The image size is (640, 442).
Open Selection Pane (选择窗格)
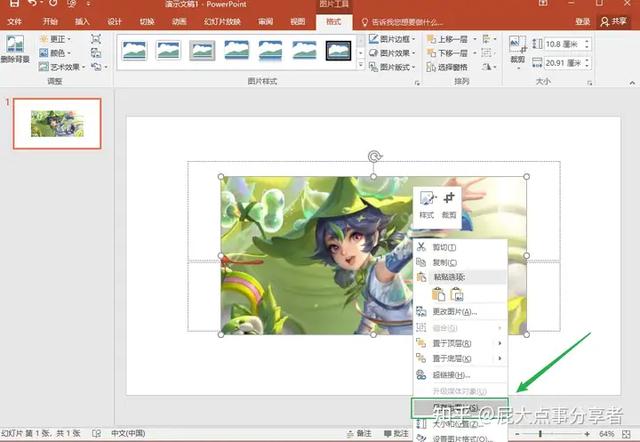pyautogui.click(x=447, y=67)
